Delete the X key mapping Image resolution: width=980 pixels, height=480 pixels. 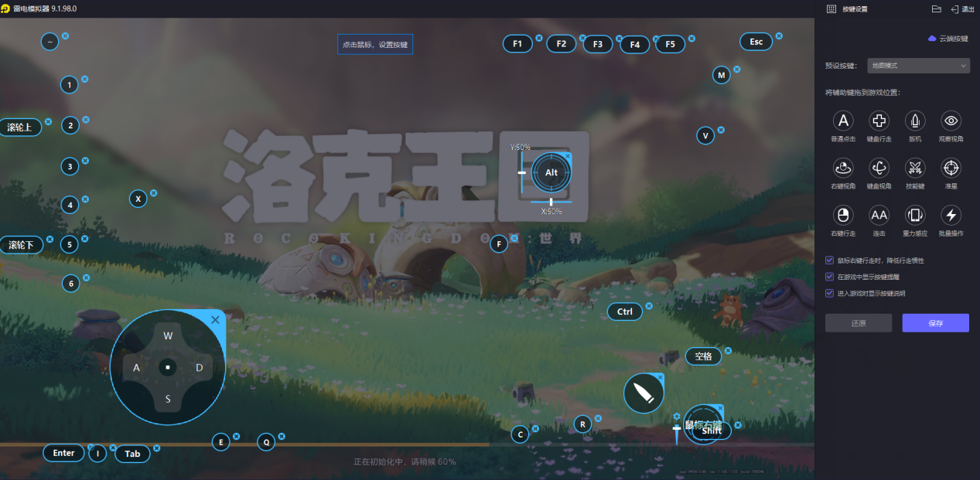[153, 192]
